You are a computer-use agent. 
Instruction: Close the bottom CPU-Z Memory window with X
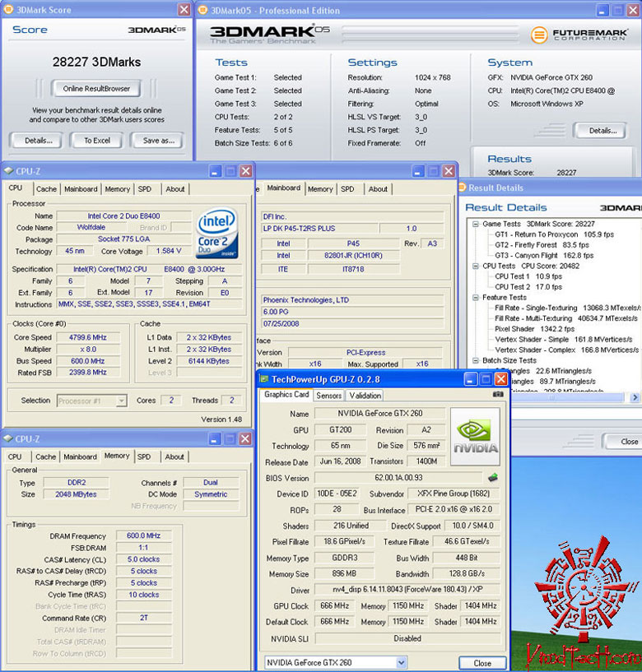click(245, 439)
